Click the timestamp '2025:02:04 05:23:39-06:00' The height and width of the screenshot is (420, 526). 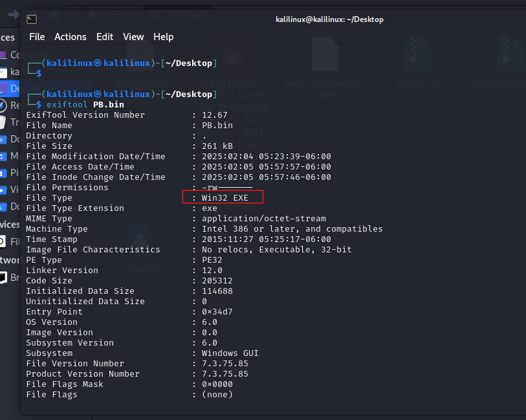point(267,157)
